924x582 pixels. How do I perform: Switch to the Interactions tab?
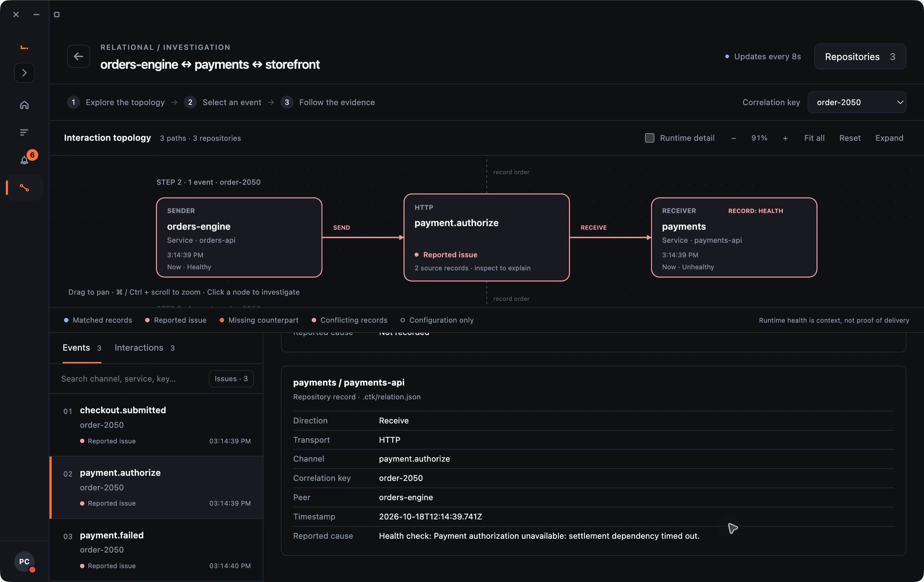pos(144,348)
